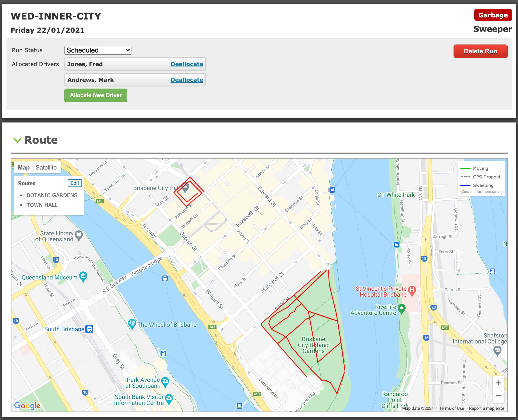
Task: Open map Terms of Use
Action: [451, 408]
